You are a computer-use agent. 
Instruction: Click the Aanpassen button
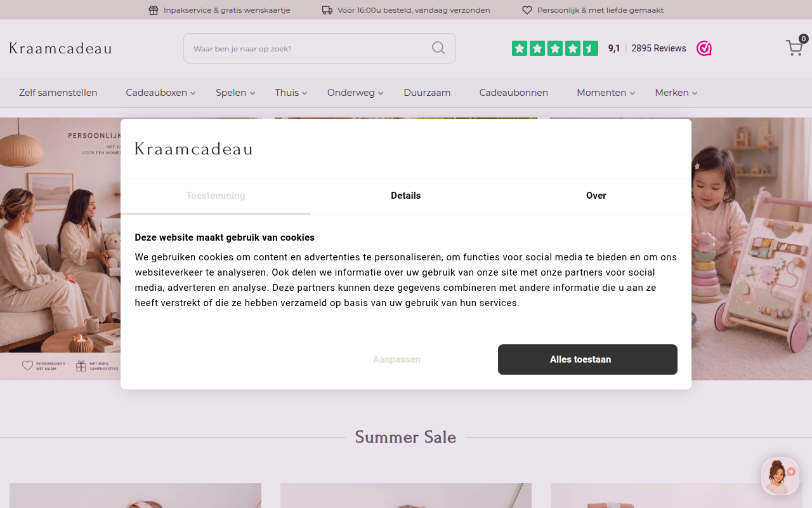pyautogui.click(x=396, y=359)
